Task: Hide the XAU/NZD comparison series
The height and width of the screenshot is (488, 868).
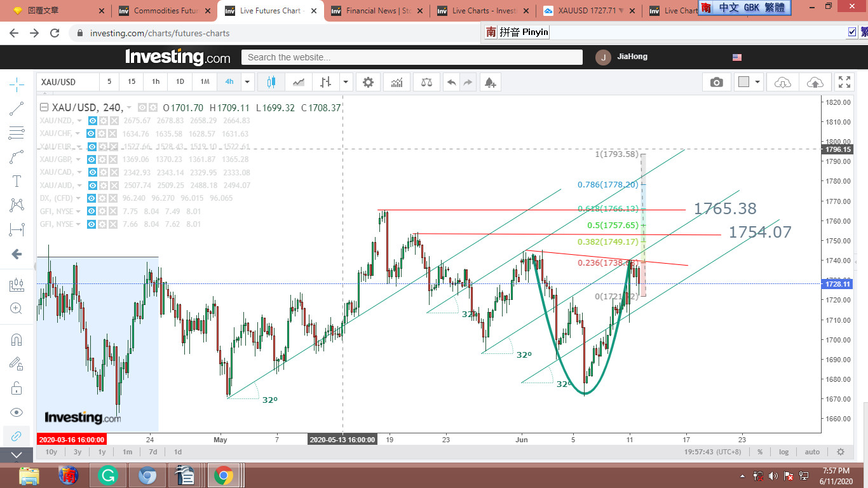Action: click(x=92, y=121)
